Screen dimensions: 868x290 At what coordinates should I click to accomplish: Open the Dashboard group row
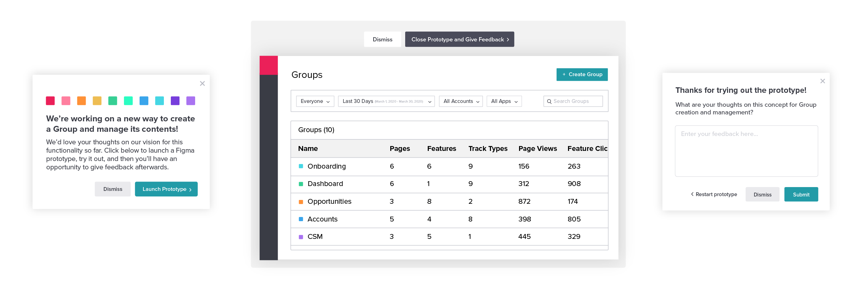[450, 184]
